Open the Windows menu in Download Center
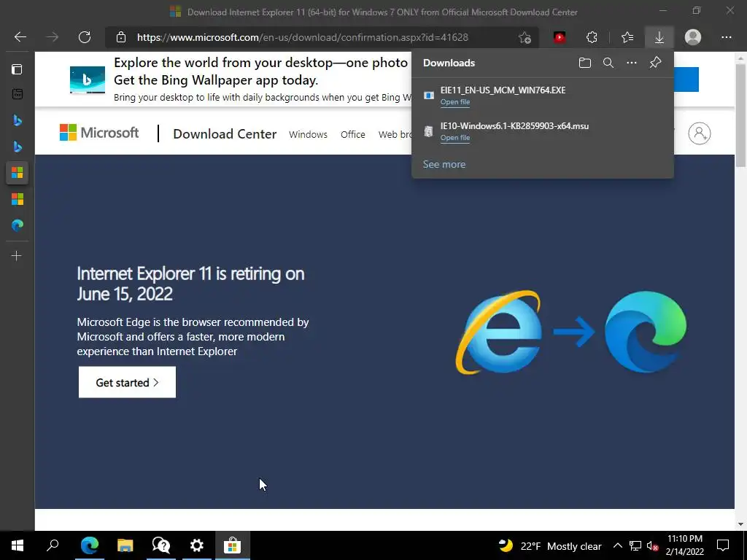The width and height of the screenshot is (747, 560). click(x=308, y=134)
